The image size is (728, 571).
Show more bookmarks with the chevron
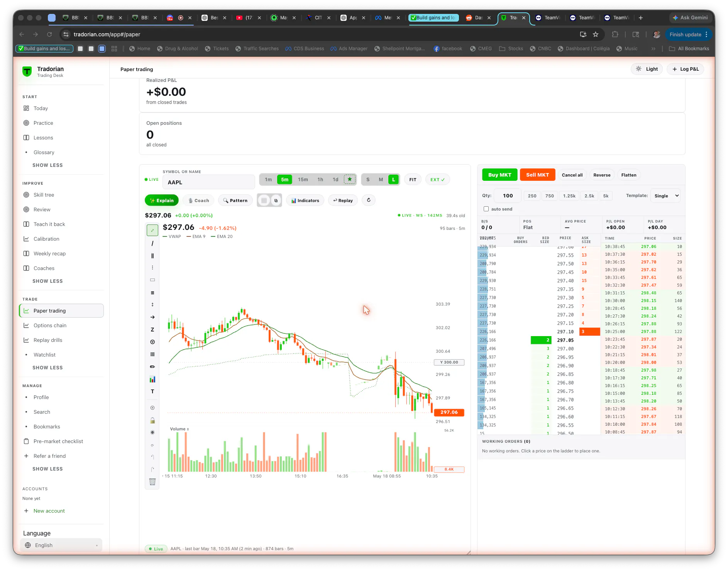(x=653, y=49)
